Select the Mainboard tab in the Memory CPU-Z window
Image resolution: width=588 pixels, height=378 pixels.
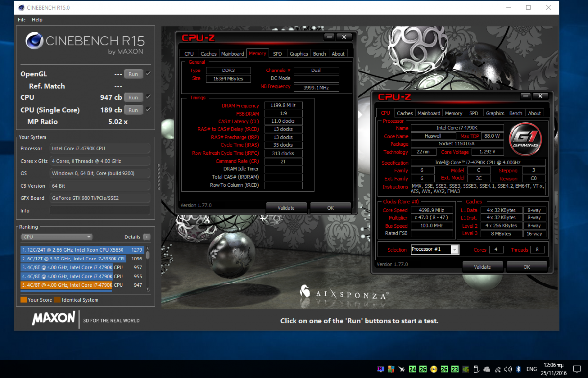pos(232,54)
